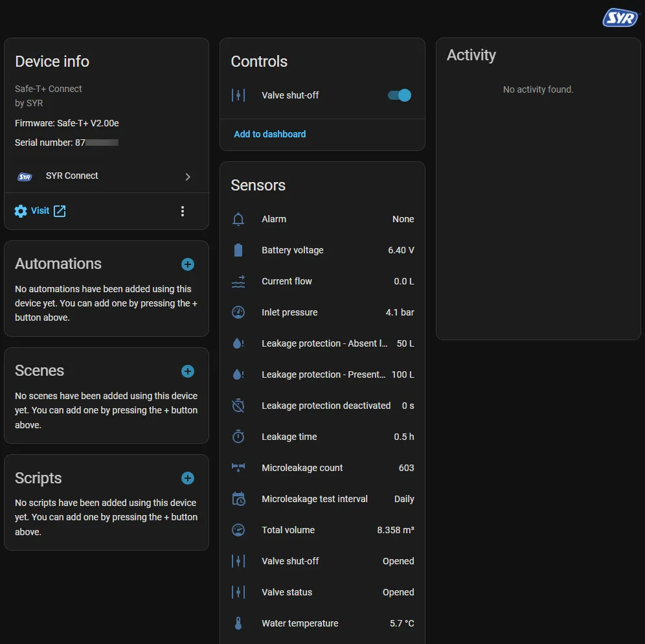Click the Leakage time stopwatch icon
The height and width of the screenshot is (644, 645).
click(238, 437)
